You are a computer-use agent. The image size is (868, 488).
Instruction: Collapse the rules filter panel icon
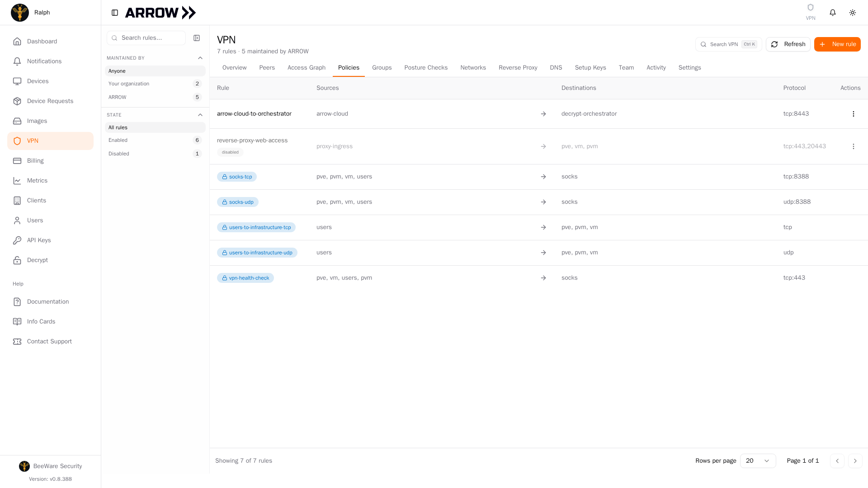pyautogui.click(x=197, y=38)
